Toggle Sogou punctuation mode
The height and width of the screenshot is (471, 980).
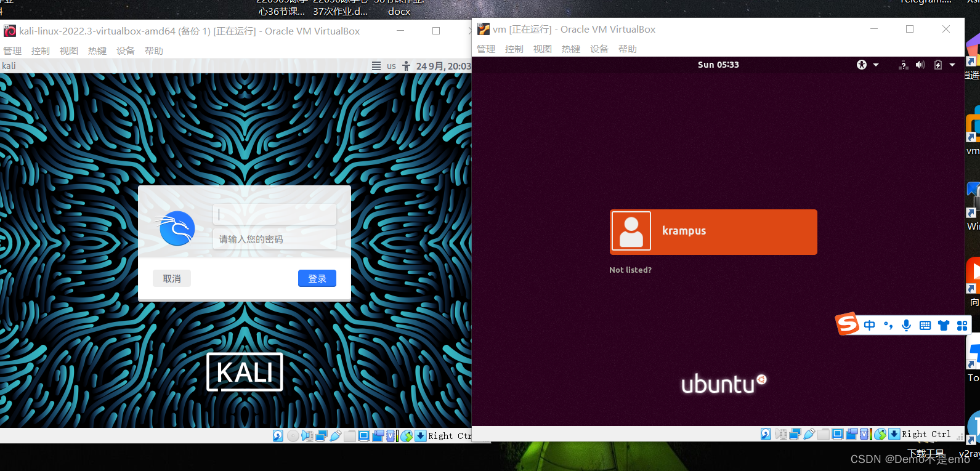888,325
